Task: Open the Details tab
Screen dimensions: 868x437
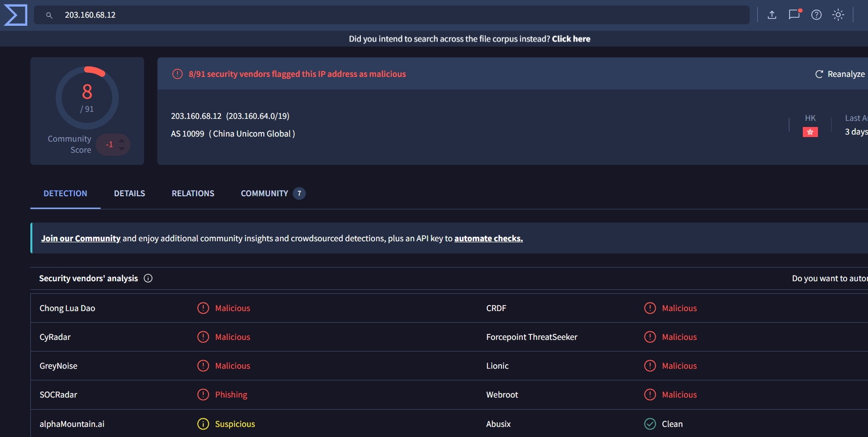Action: [x=129, y=193]
